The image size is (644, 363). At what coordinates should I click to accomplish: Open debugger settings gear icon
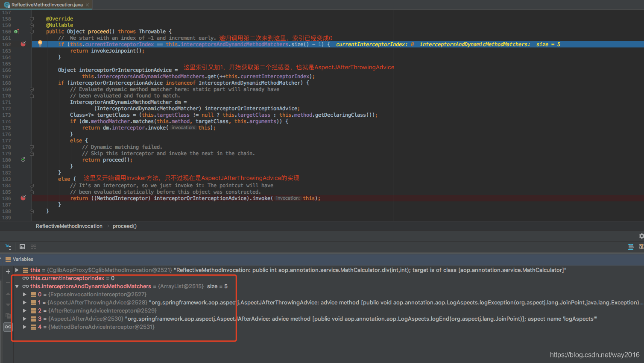tap(641, 236)
